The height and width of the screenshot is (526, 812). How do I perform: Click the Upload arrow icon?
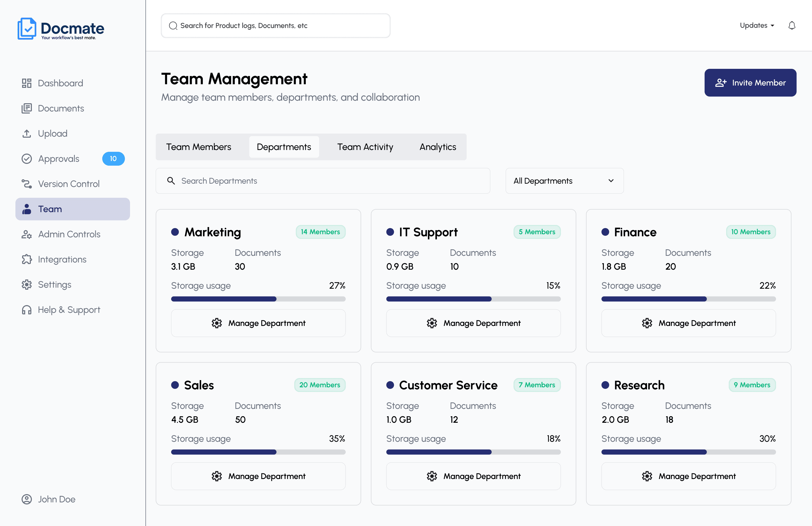tap(27, 133)
